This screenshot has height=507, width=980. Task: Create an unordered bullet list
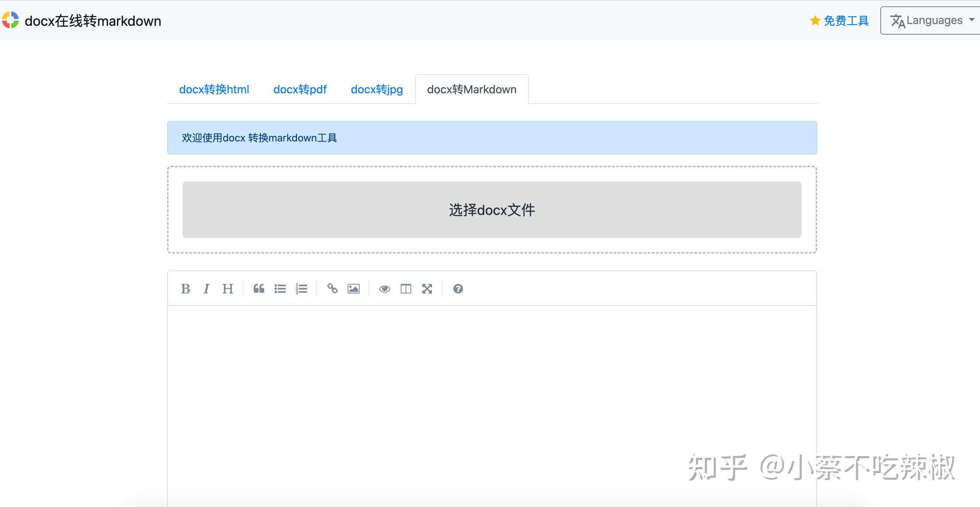(x=280, y=289)
